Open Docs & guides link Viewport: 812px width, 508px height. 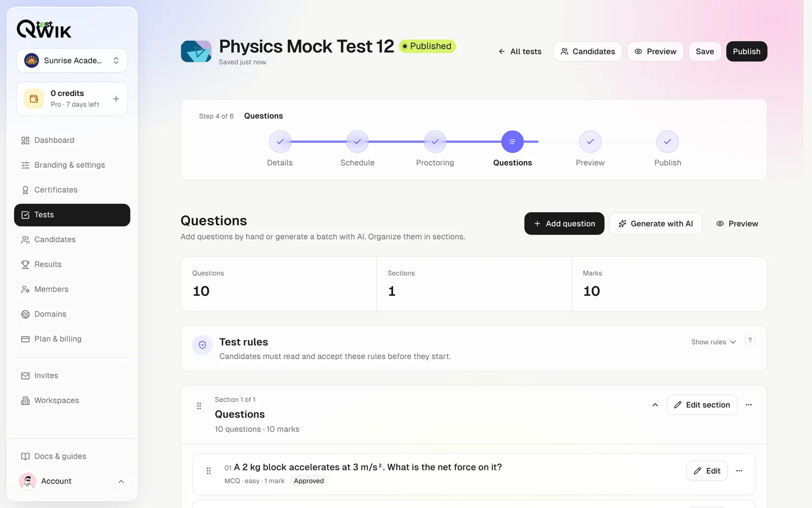tap(72, 456)
